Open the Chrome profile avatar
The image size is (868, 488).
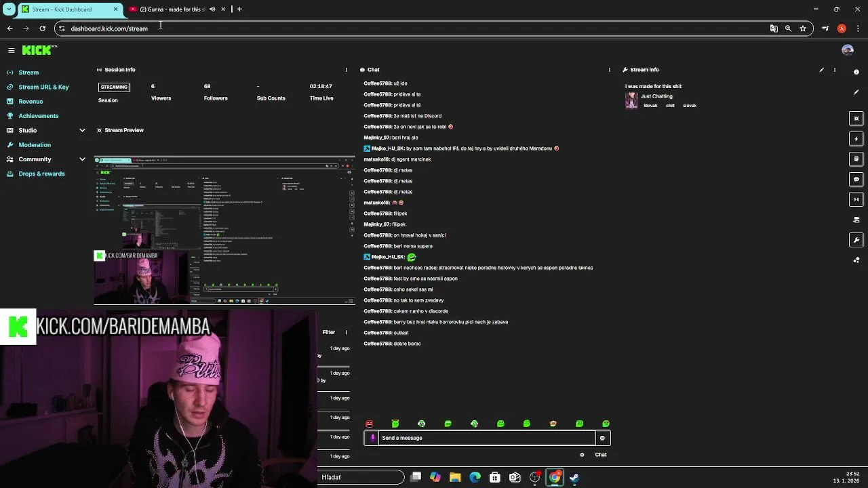pyautogui.click(x=842, y=28)
